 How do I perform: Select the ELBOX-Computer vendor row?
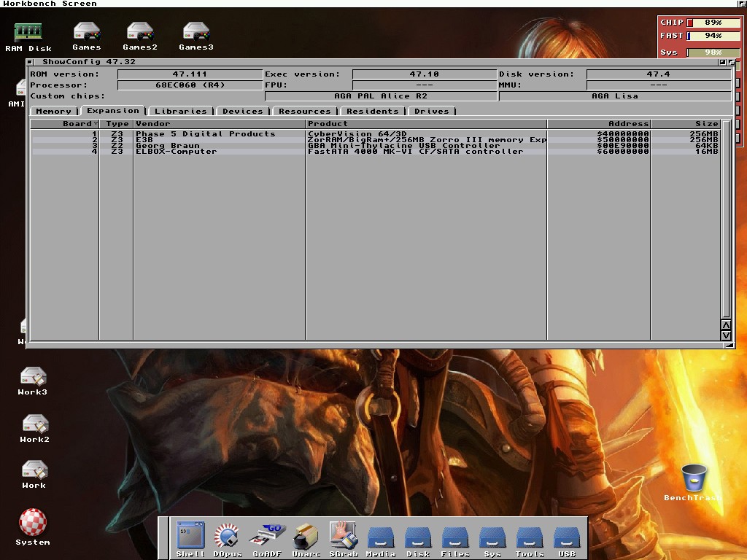tap(375, 151)
